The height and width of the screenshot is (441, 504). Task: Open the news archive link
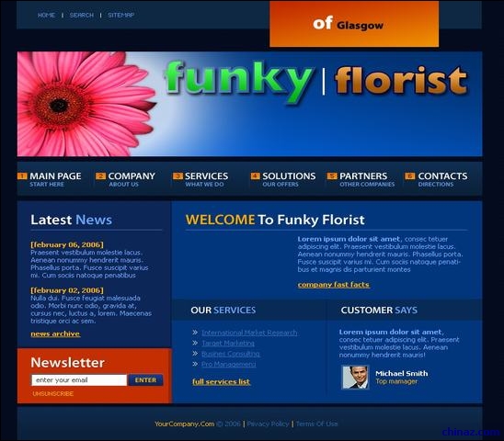(x=55, y=334)
